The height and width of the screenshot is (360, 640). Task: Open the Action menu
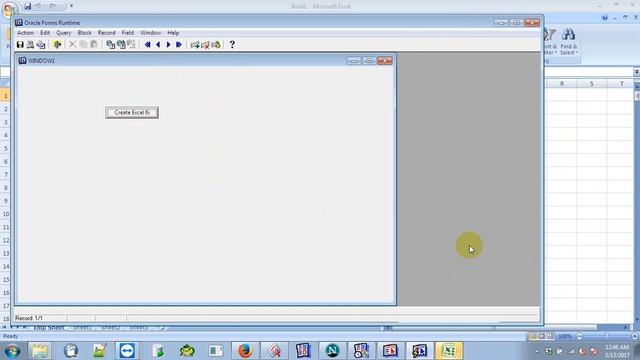tap(25, 33)
